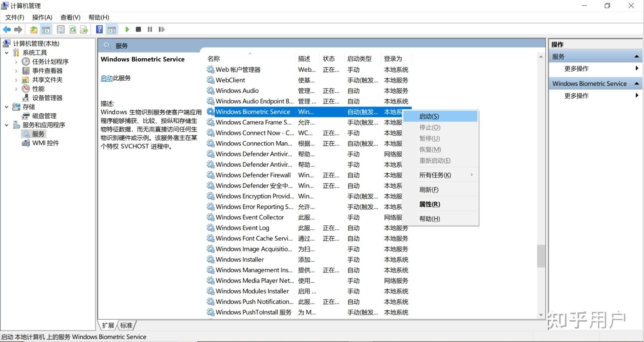Select 共享文件夹 in the tree
This screenshot has width=644, height=342.
tap(47, 79)
